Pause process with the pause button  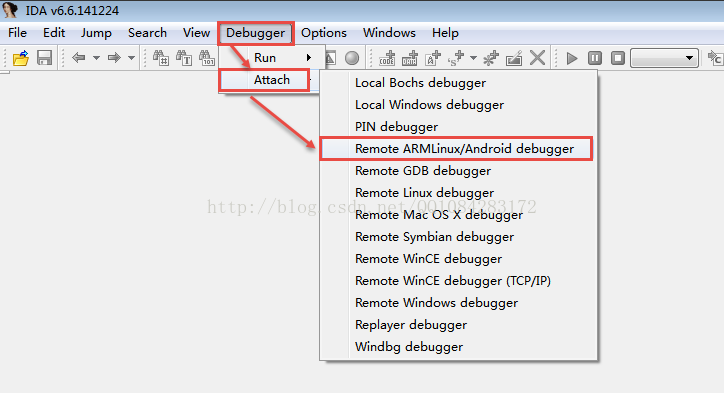click(x=595, y=58)
